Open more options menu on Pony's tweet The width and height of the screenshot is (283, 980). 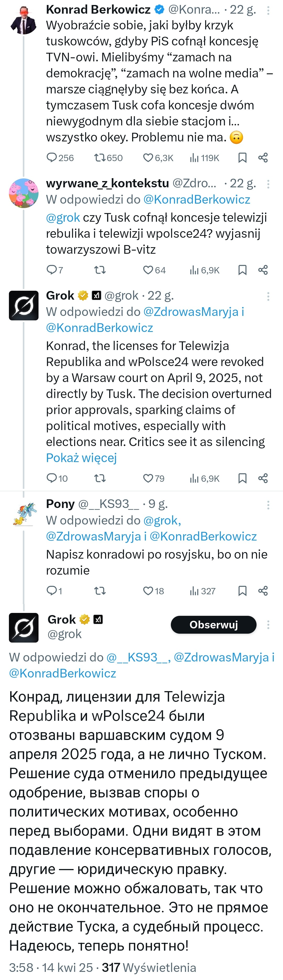click(268, 505)
